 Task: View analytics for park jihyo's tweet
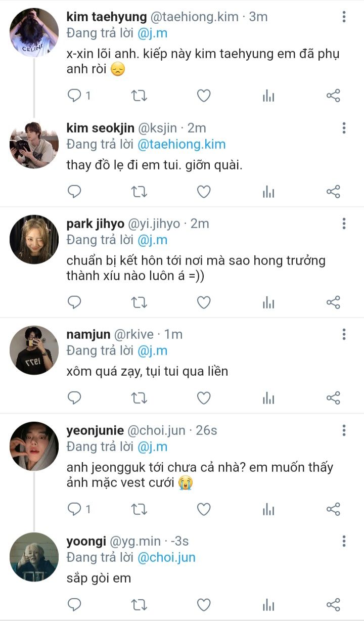[268, 302]
